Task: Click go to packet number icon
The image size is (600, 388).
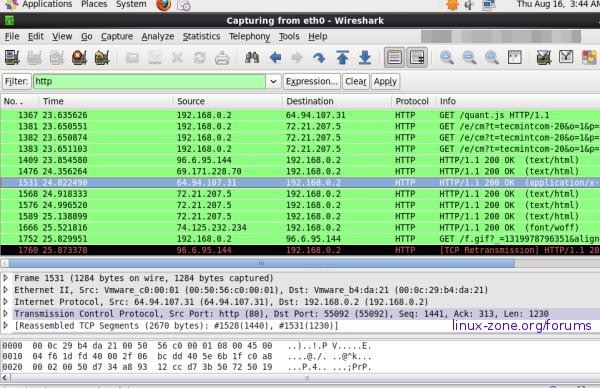Action: tap(319, 58)
